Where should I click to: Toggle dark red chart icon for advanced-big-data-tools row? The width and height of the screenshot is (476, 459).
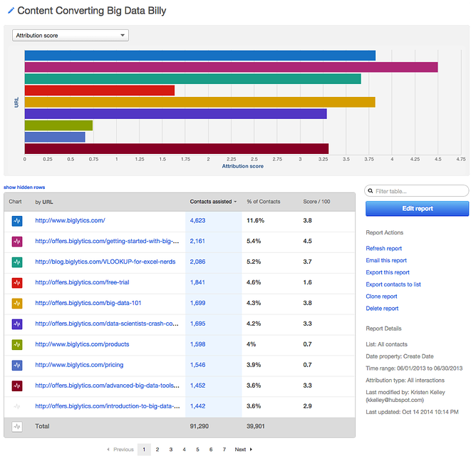(17, 386)
